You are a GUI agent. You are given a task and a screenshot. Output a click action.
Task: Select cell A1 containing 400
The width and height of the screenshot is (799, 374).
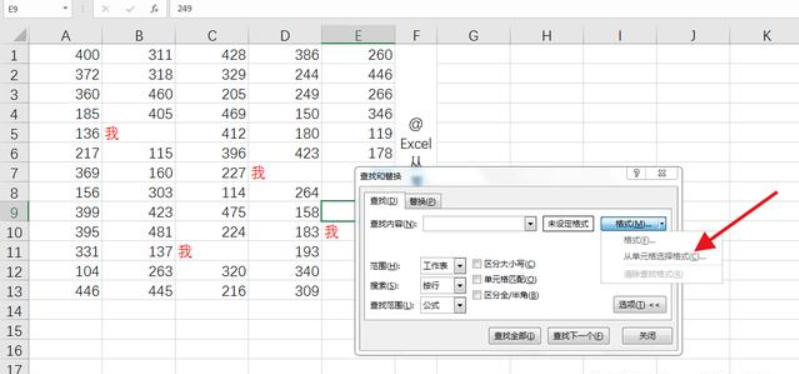(x=65, y=55)
